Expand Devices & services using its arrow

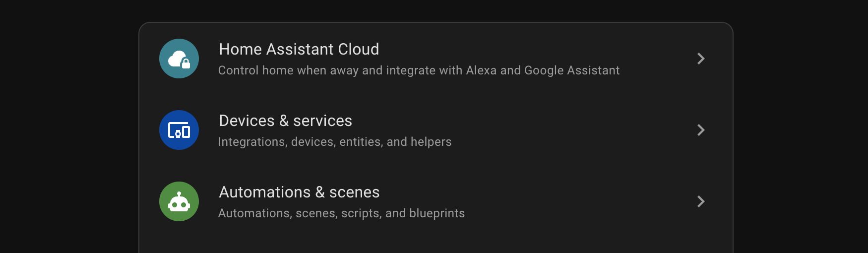(700, 130)
